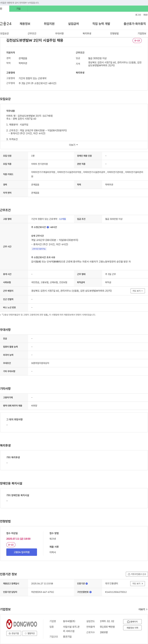Click job title 김천삼도뷰엔빌W 2단지 시설주임 채용
This screenshot has height=644, width=148.
(35, 40)
